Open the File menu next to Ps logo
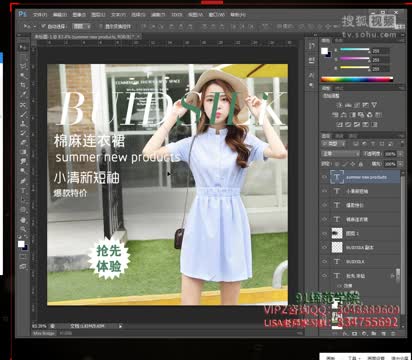Screen dimensions: 412x360 coord(40,15)
